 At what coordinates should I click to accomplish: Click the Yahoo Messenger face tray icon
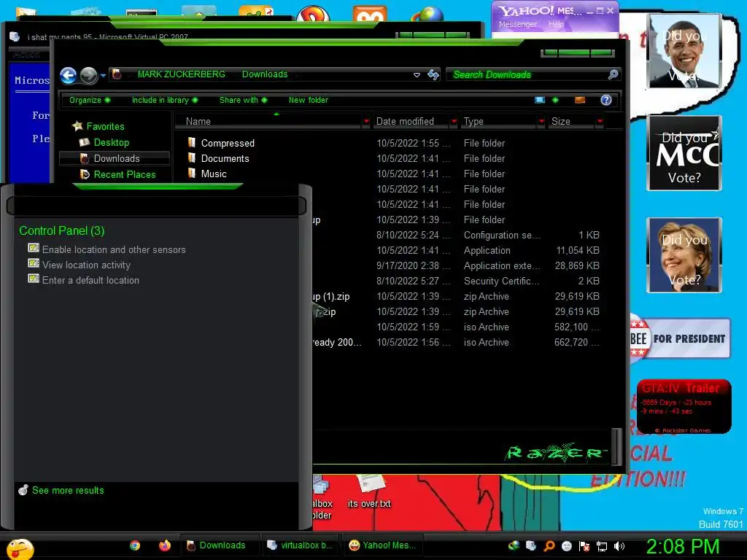[566, 546]
